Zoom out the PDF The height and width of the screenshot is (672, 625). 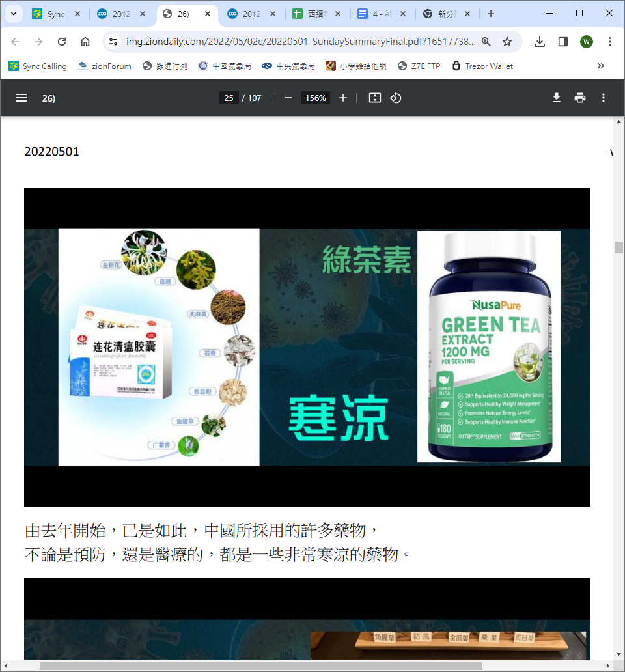pyautogui.click(x=288, y=98)
